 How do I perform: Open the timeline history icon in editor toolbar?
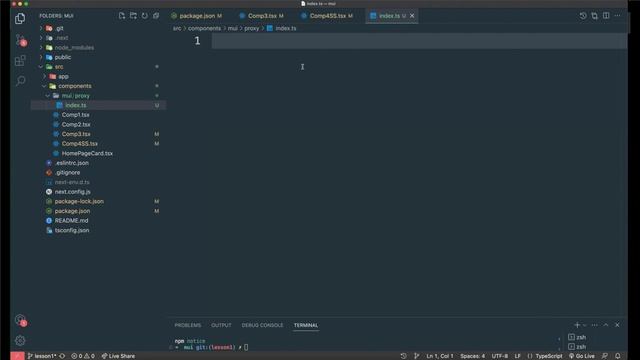pyautogui.click(x=583, y=16)
